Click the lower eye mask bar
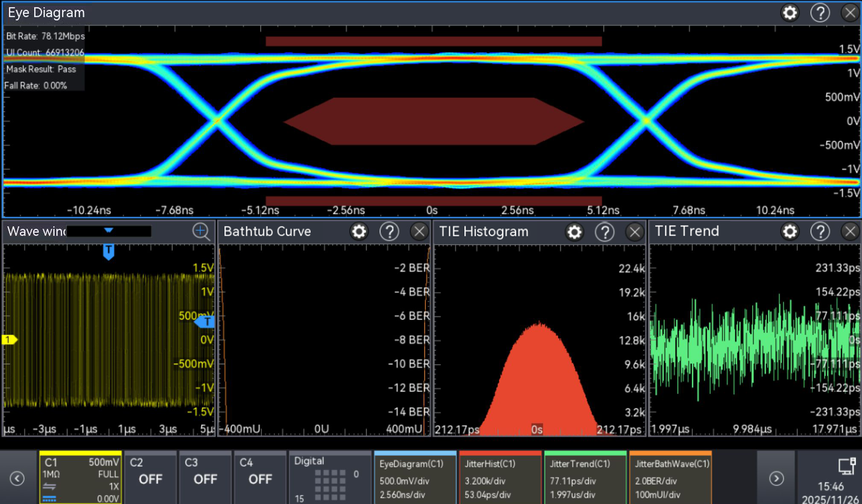Image resolution: width=862 pixels, height=504 pixels. point(434,201)
